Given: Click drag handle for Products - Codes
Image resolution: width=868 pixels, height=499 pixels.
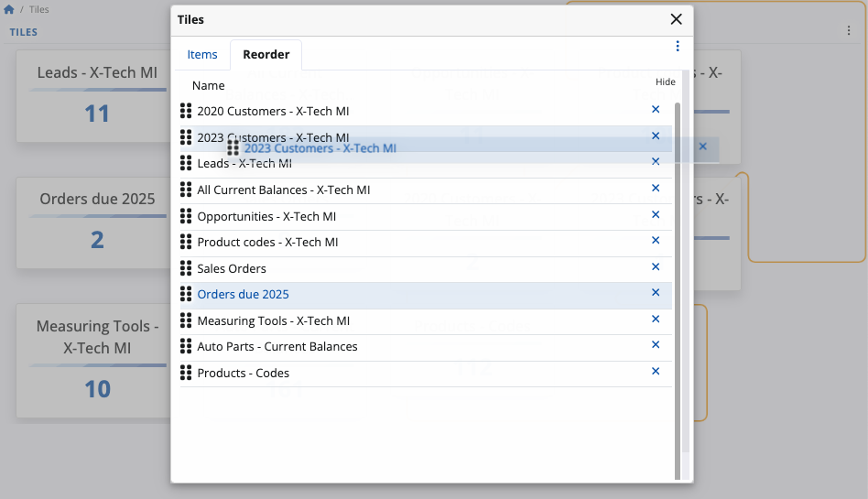Looking at the screenshot, I should [x=186, y=373].
